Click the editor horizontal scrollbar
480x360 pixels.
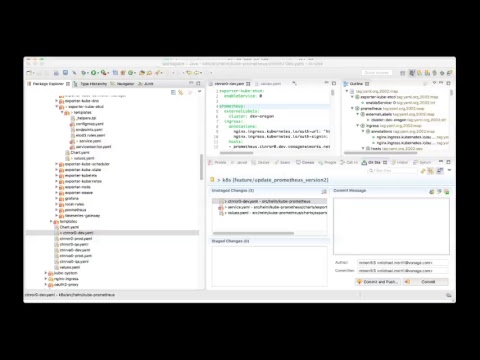tap(237, 153)
